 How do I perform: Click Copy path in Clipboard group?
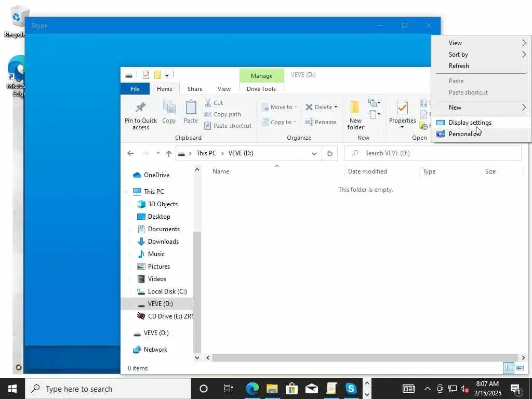pyautogui.click(x=222, y=114)
